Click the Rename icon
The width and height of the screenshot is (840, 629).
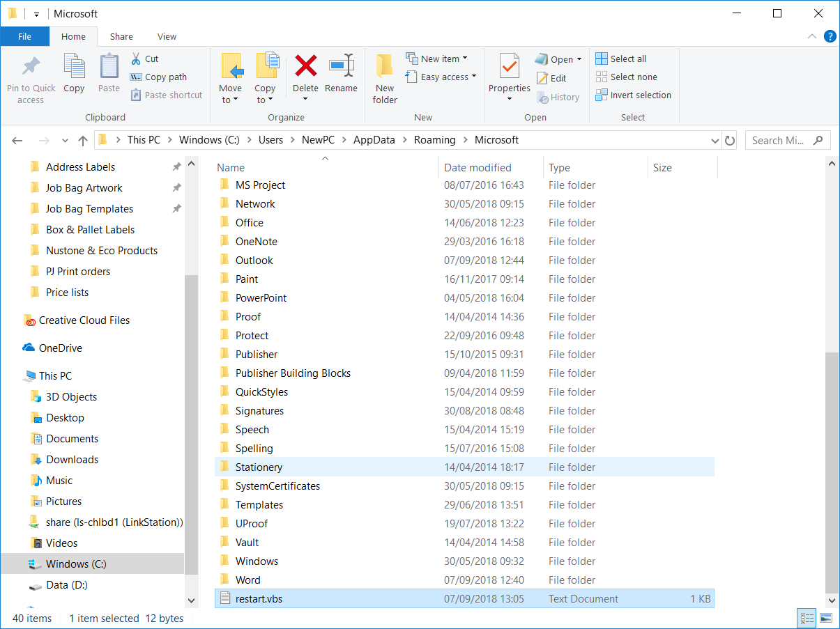[341, 66]
